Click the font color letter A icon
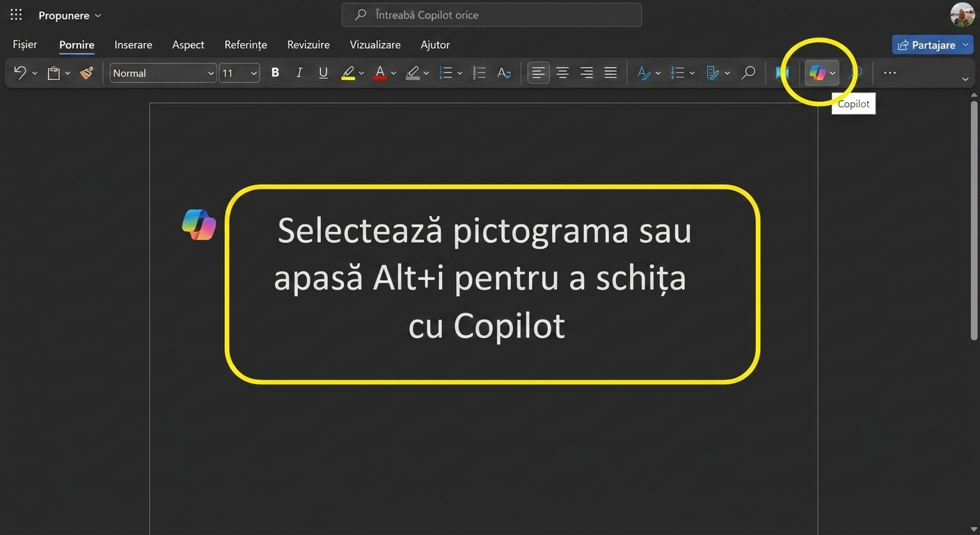This screenshot has width=980, height=535. coord(380,72)
